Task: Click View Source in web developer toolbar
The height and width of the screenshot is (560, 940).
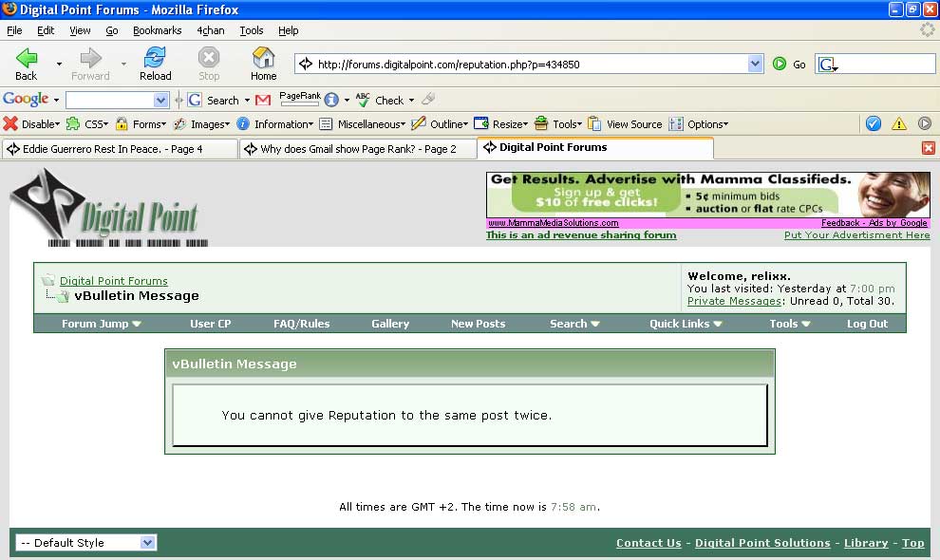Action: 626,124
